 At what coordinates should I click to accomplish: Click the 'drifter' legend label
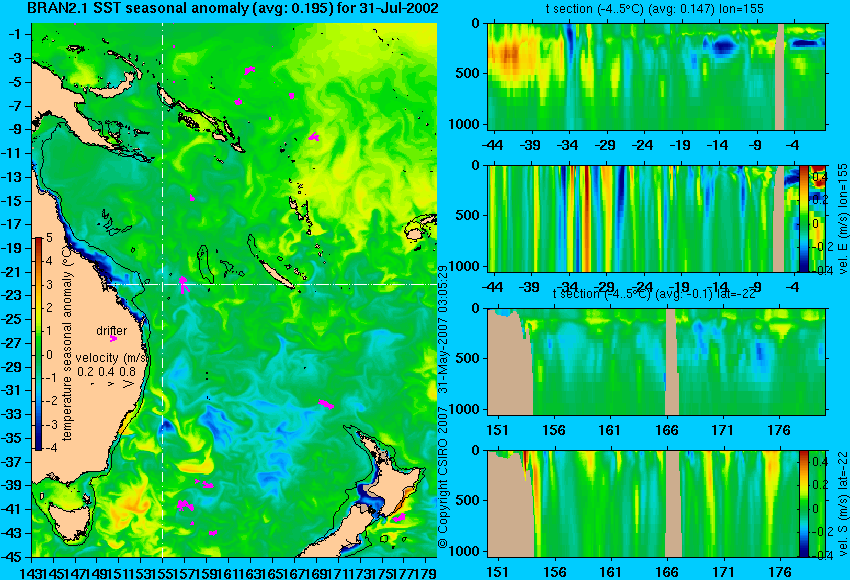(112, 331)
